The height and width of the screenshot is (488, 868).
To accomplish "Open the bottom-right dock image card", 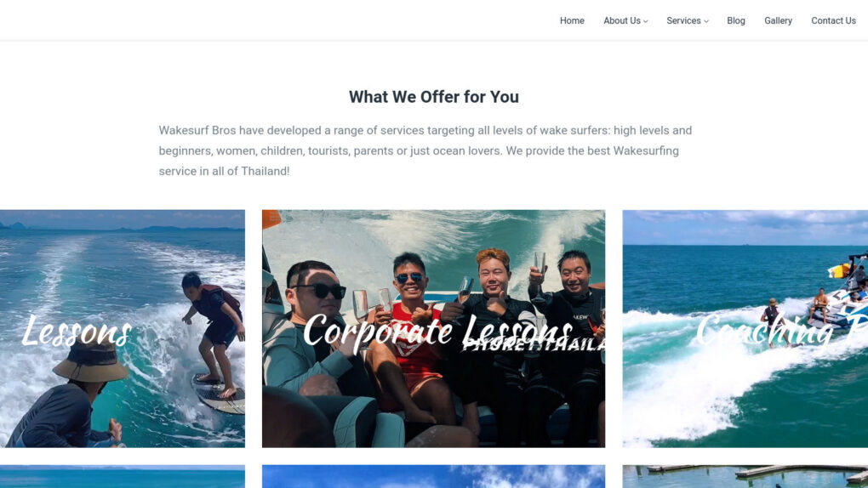I will coord(745,476).
